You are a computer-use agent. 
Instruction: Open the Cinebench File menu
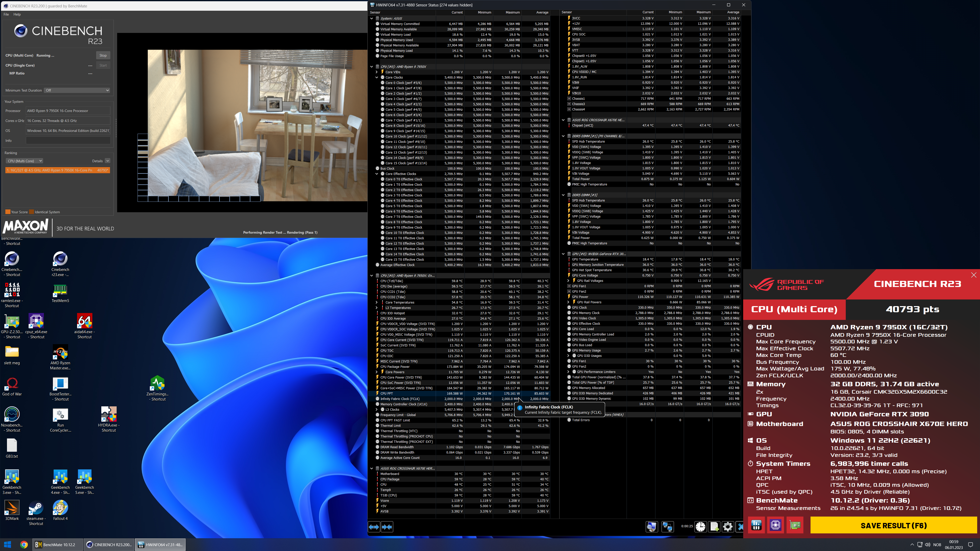6,15
